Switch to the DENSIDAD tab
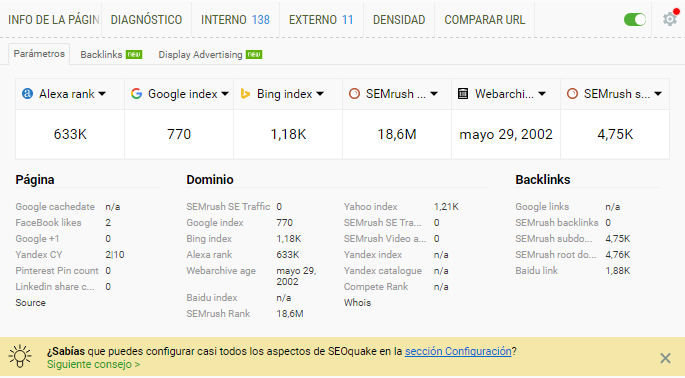Image resolution: width=685 pixels, height=378 pixels. click(x=399, y=20)
